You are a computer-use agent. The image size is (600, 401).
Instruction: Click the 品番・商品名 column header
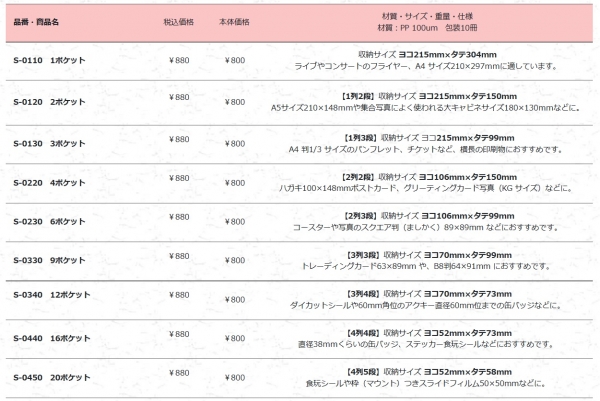click(x=37, y=21)
